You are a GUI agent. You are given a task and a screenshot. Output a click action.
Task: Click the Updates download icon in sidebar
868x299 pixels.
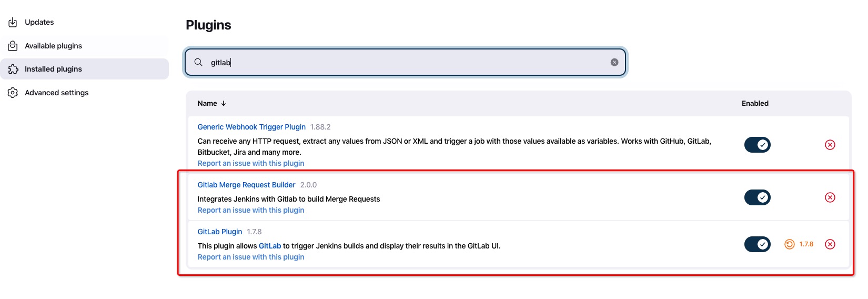pos(13,22)
